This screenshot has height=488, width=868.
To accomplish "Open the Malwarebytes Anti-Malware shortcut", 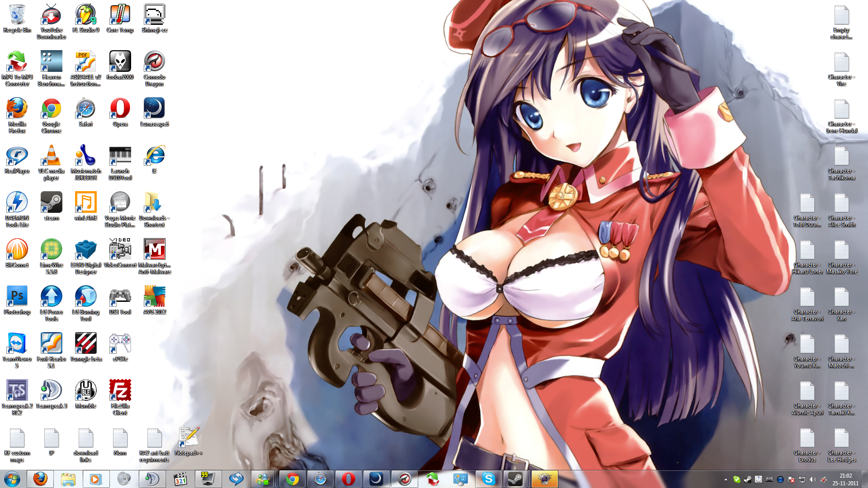I will pyautogui.click(x=155, y=257).
